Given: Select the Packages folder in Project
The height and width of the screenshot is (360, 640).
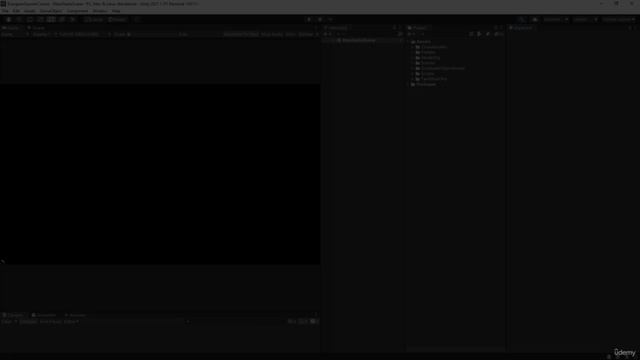Looking at the screenshot, I should (x=426, y=84).
